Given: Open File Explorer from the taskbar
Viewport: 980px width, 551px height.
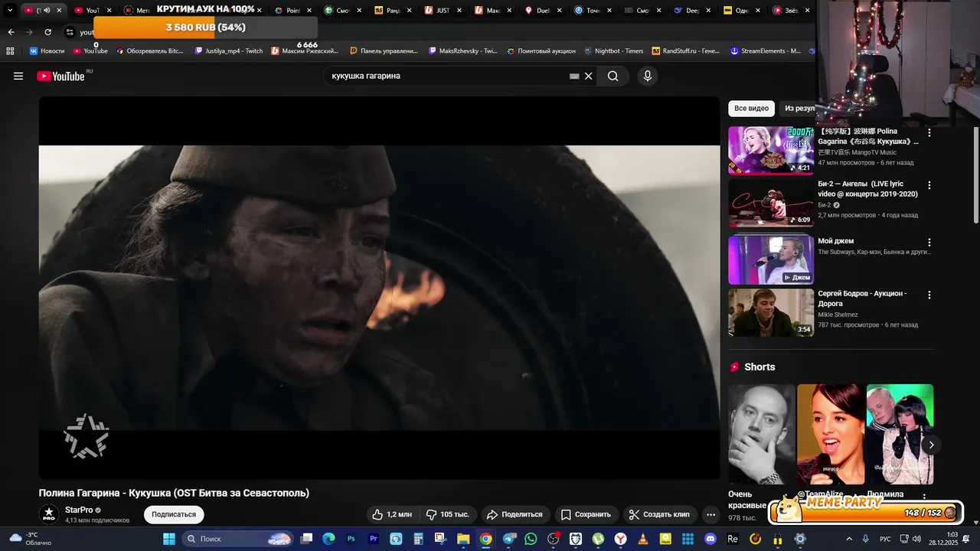Looking at the screenshot, I should [x=463, y=539].
